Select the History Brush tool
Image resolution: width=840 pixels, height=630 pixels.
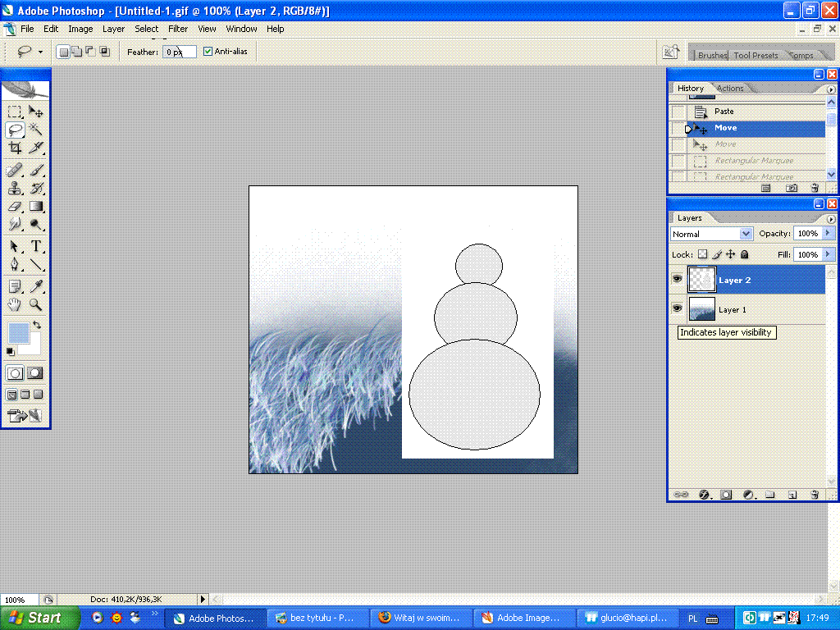(x=36, y=189)
